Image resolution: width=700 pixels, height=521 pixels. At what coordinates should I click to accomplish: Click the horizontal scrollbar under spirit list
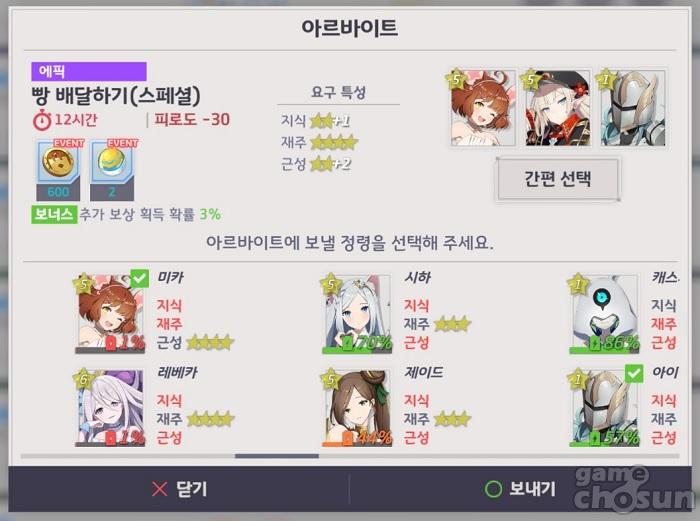(x=350, y=456)
